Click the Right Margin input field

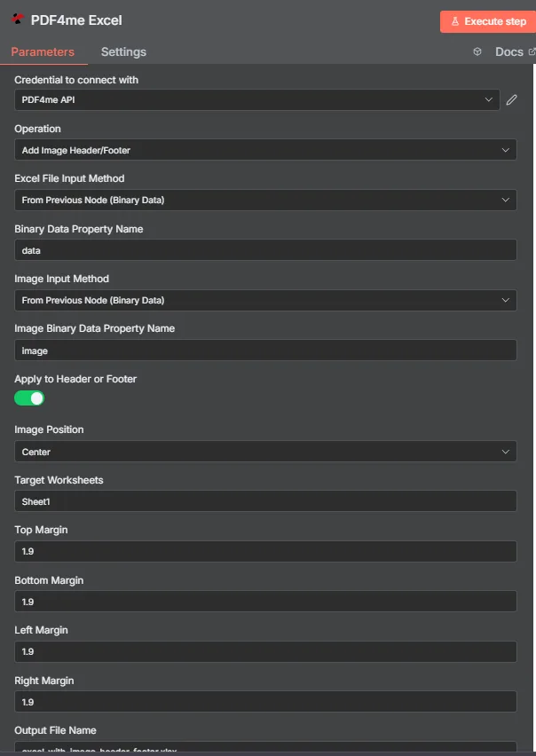click(265, 702)
